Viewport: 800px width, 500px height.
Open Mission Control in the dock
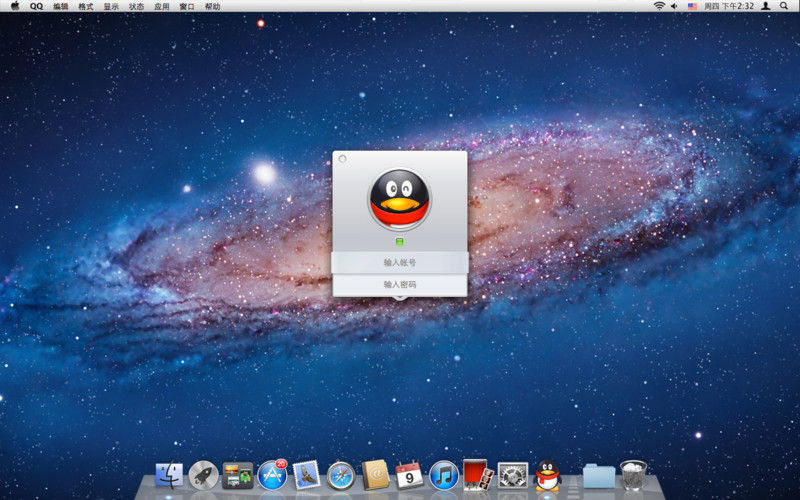point(238,475)
